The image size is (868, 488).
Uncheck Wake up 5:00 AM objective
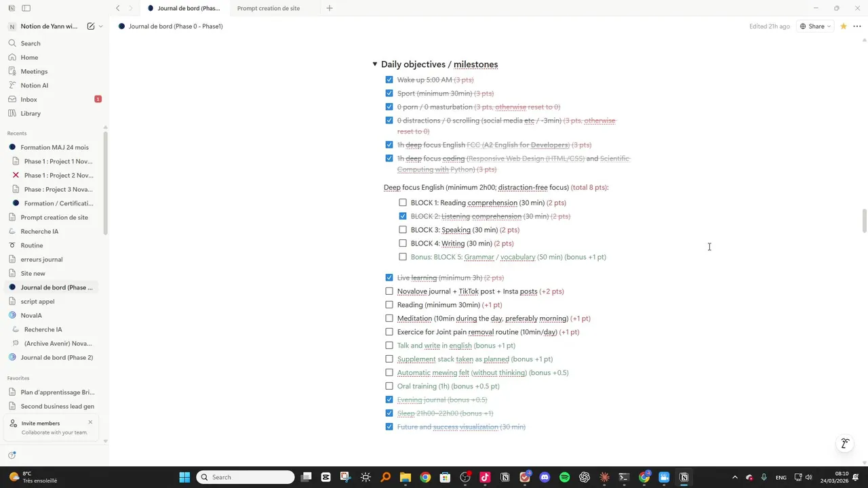point(389,80)
